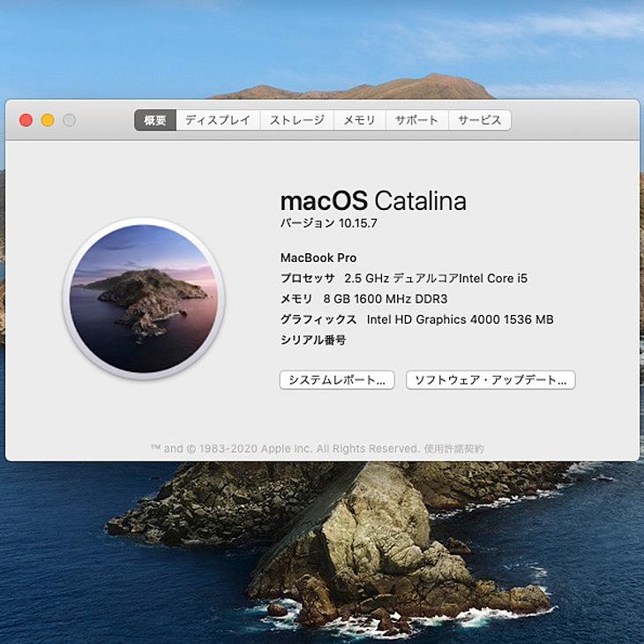The image size is (644, 644).
Task: Click the version text バージョン 10.15.7
Action: point(328,223)
